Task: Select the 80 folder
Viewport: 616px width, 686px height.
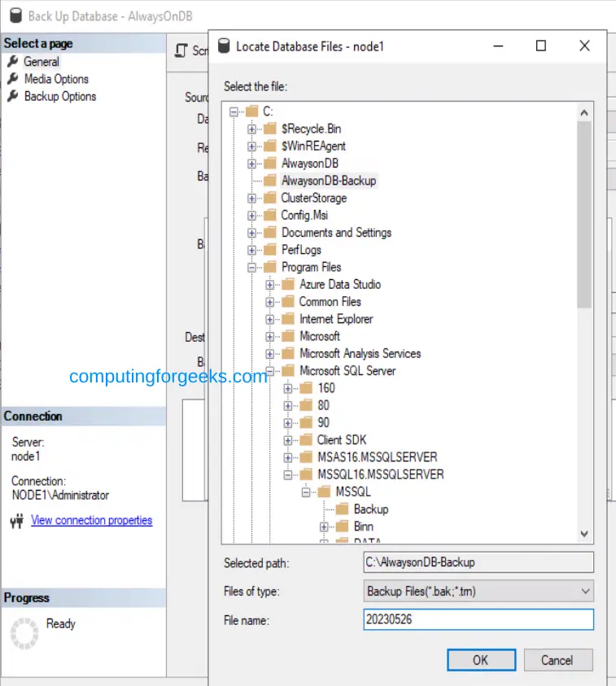Action: tap(323, 405)
